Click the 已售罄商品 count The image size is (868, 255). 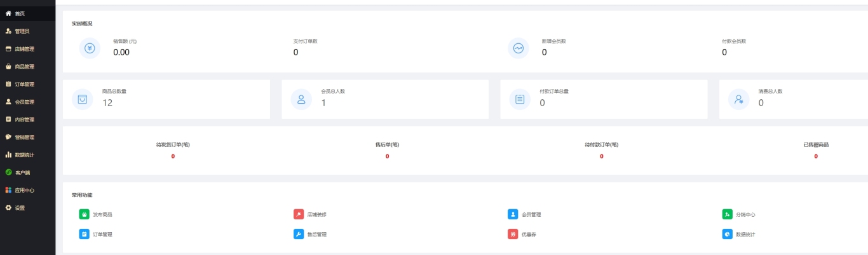(x=816, y=156)
